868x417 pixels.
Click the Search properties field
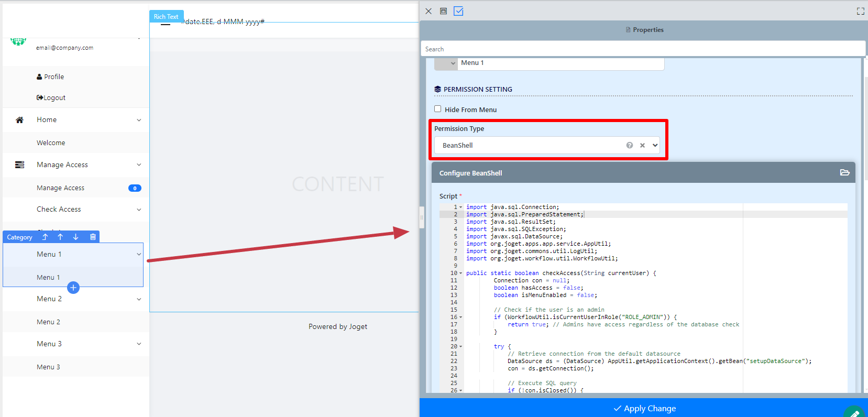[643, 49]
